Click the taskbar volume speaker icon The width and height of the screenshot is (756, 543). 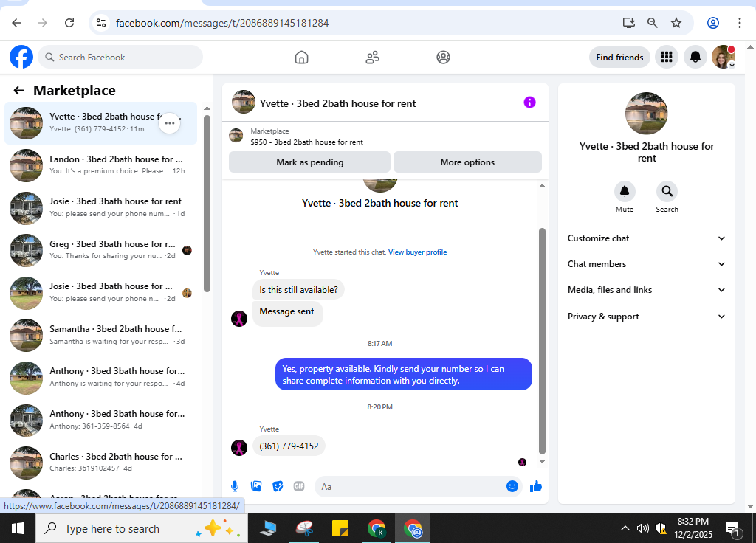click(642, 528)
